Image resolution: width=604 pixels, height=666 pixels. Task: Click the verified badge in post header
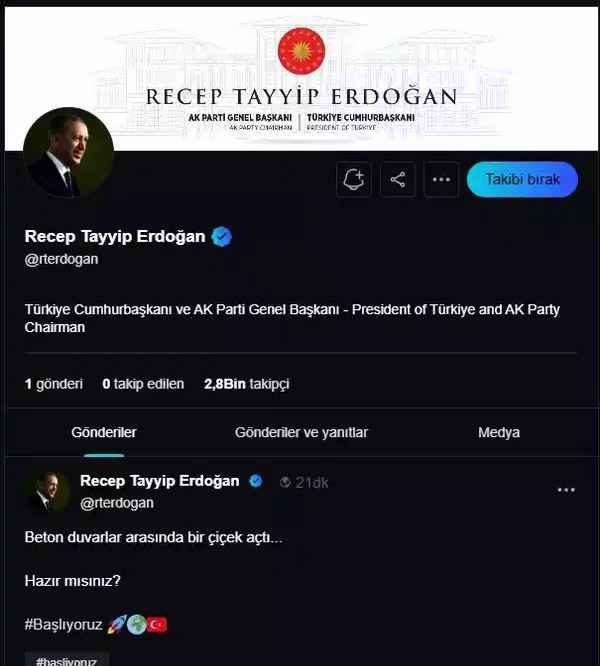(x=256, y=481)
